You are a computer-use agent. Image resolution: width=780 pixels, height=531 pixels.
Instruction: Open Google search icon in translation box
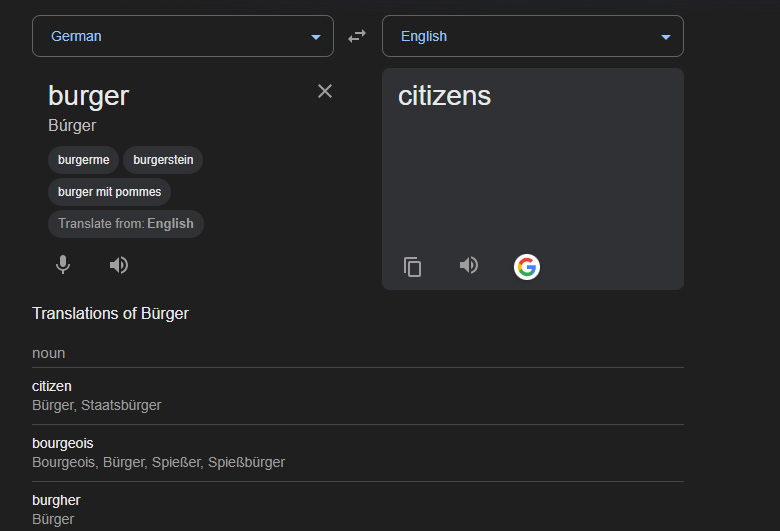(x=527, y=267)
